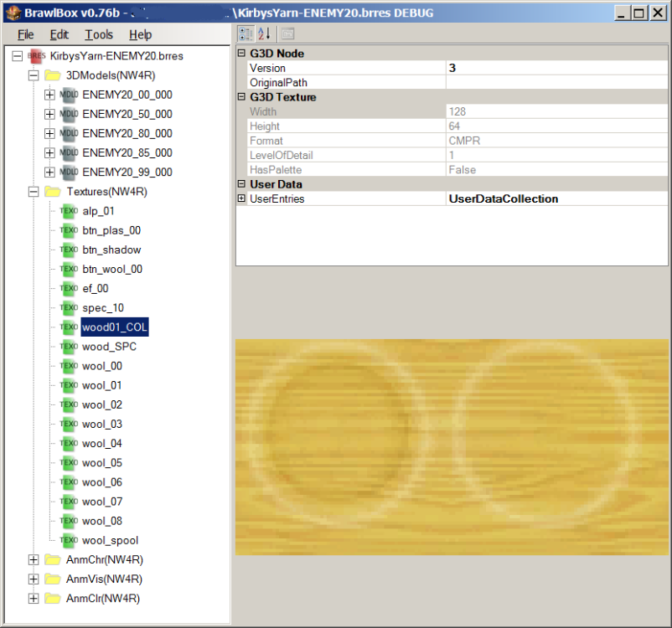
Task: Expand the AnmVis(NW4R) folder
Action: (34, 579)
